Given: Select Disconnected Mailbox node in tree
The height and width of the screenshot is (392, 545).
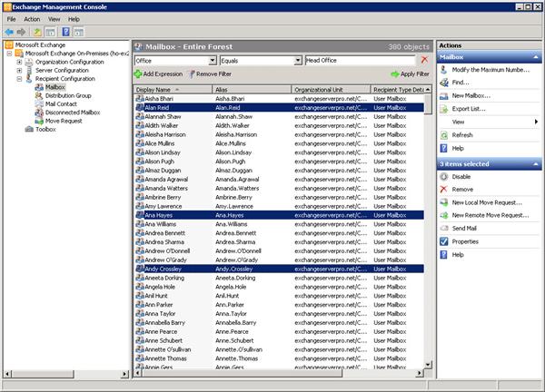Looking at the screenshot, I should (72, 113).
